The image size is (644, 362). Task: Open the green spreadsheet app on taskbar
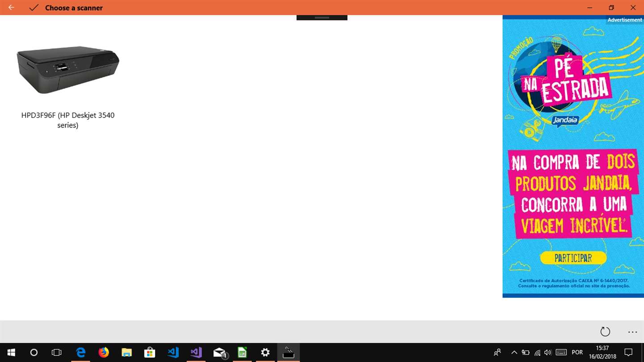tap(242, 353)
